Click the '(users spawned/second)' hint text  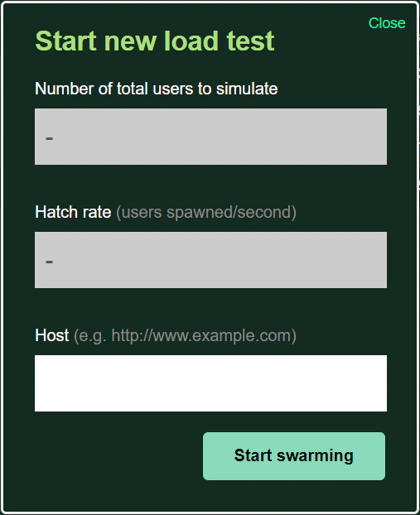tap(206, 212)
